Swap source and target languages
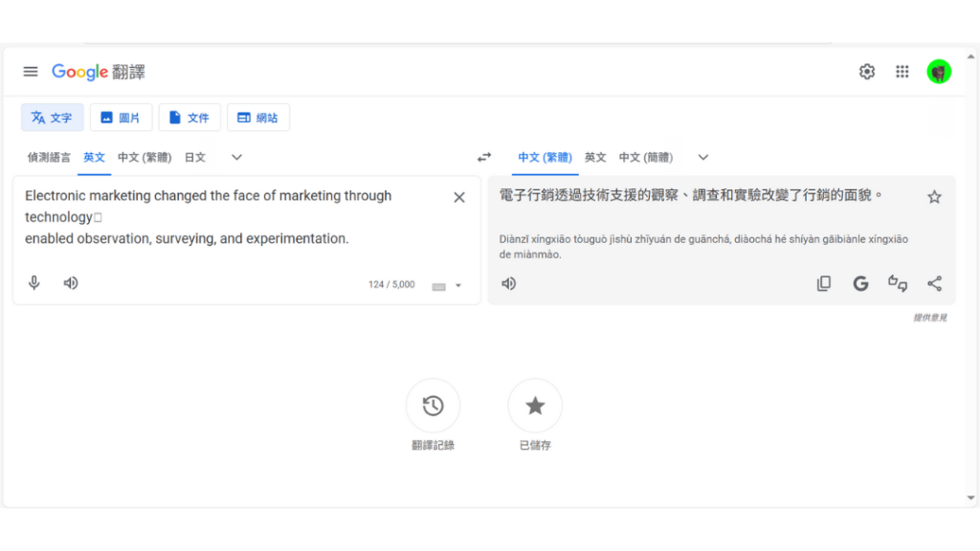The height and width of the screenshot is (551, 980). [484, 158]
